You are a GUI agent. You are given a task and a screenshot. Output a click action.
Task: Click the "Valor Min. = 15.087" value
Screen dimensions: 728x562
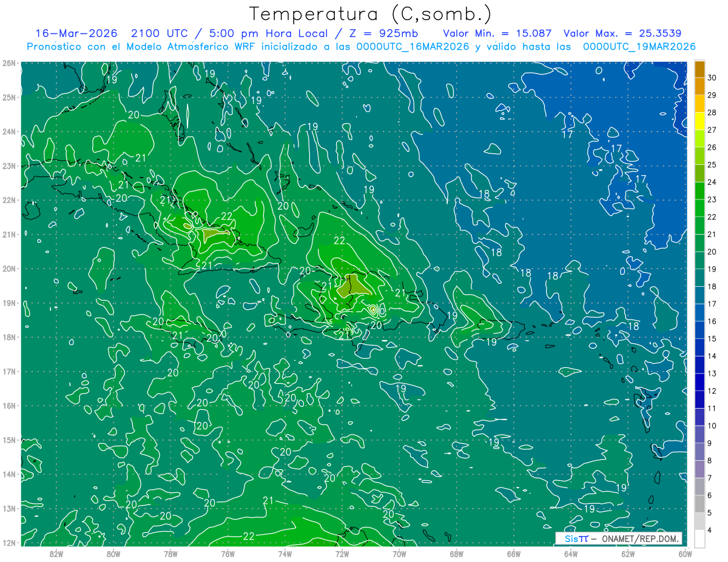(497, 33)
